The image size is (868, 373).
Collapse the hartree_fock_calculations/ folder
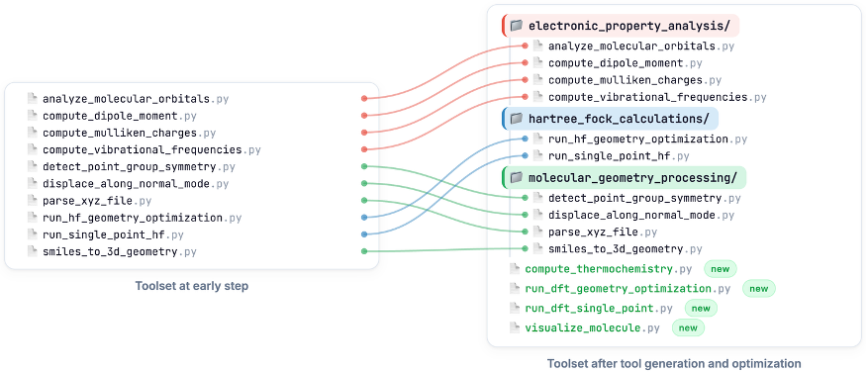(x=610, y=119)
